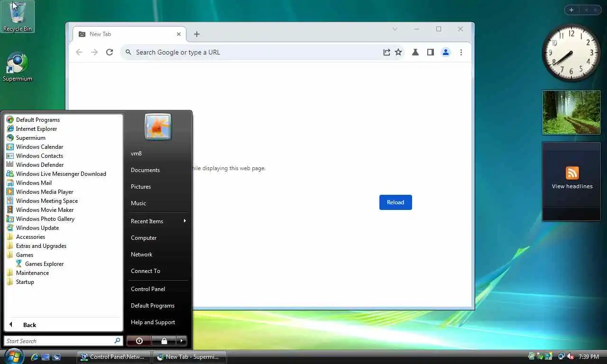Expand the Recent Items submenu
This screenshot has width=607, height=364.
point(158,221)
